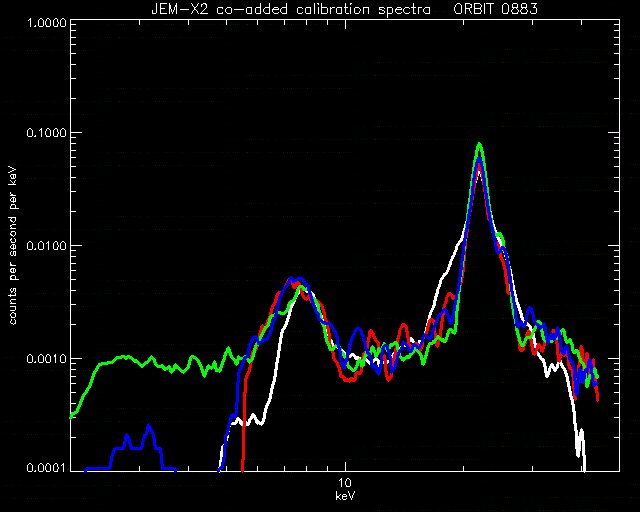The image size is (640, 512).
Task: Click the red curve's lowest dip right of 10 keV
Action: tap(349, 379)
